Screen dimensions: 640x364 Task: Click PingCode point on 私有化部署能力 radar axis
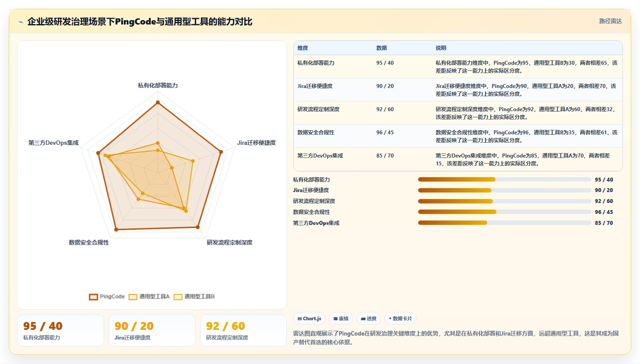[x=158, y=102]
